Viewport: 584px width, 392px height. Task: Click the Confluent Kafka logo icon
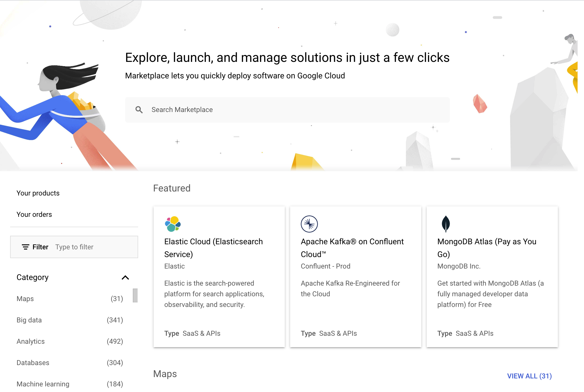coord(309,224)
